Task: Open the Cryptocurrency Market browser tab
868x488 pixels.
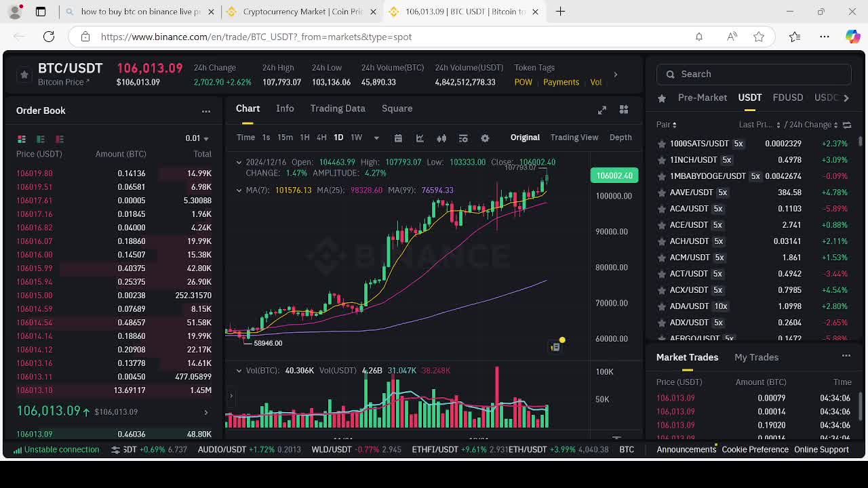Action: (302, 12)
